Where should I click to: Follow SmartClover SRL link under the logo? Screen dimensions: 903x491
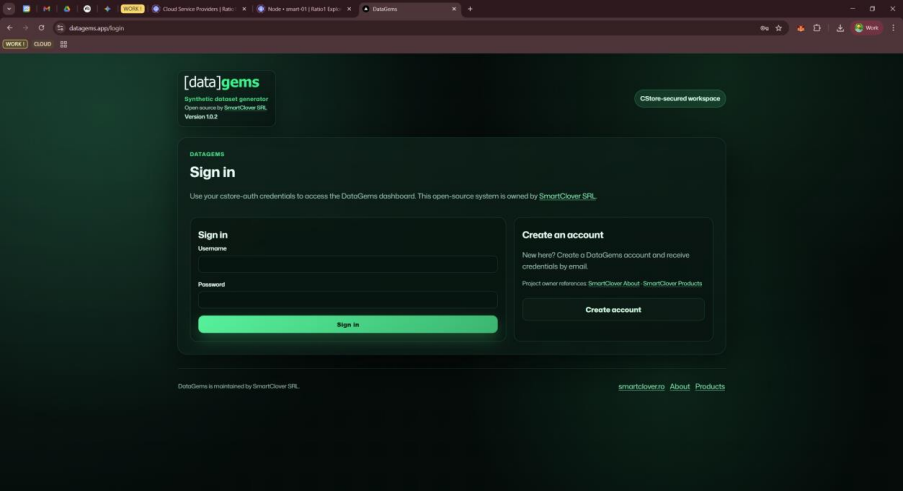coord(245,108)
